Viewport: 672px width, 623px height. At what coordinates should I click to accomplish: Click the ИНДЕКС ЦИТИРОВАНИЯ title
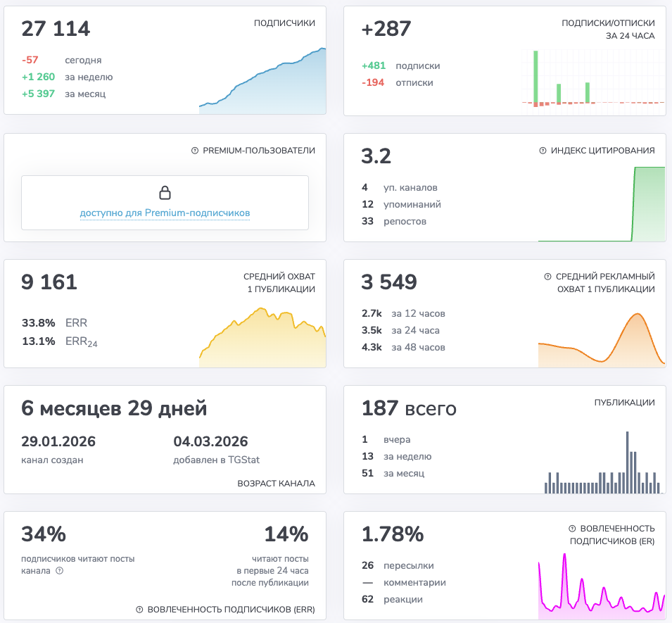[x=602, y=151]
